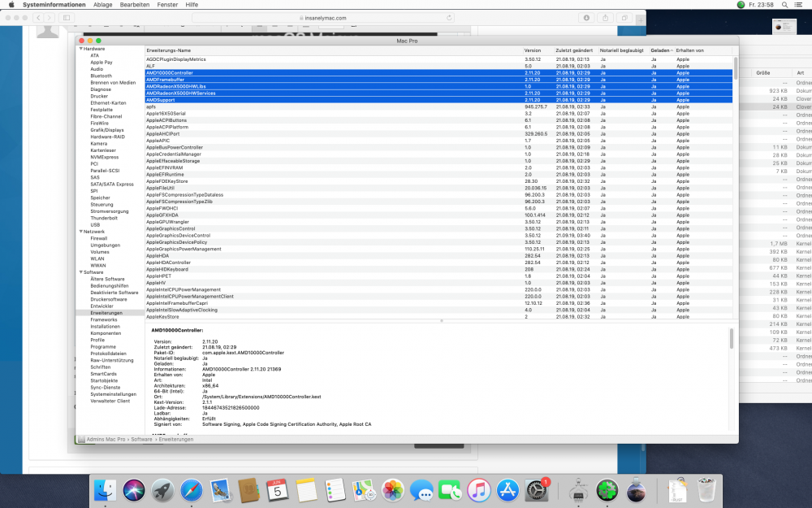Open Notes yellow pad in dock
This screenshot has width=812, height=508.
tap(306, 490)
